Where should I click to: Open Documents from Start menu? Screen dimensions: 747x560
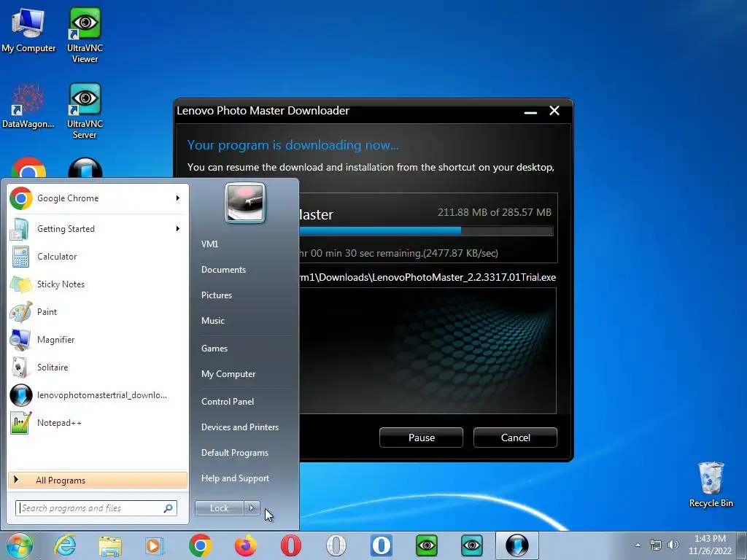coord(223,270)
